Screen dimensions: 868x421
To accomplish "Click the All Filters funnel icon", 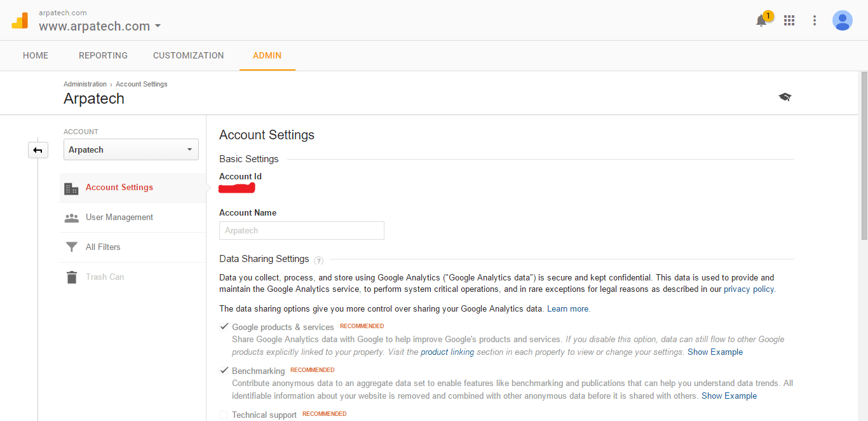I will pyautogui.click(x=71, y=247).
